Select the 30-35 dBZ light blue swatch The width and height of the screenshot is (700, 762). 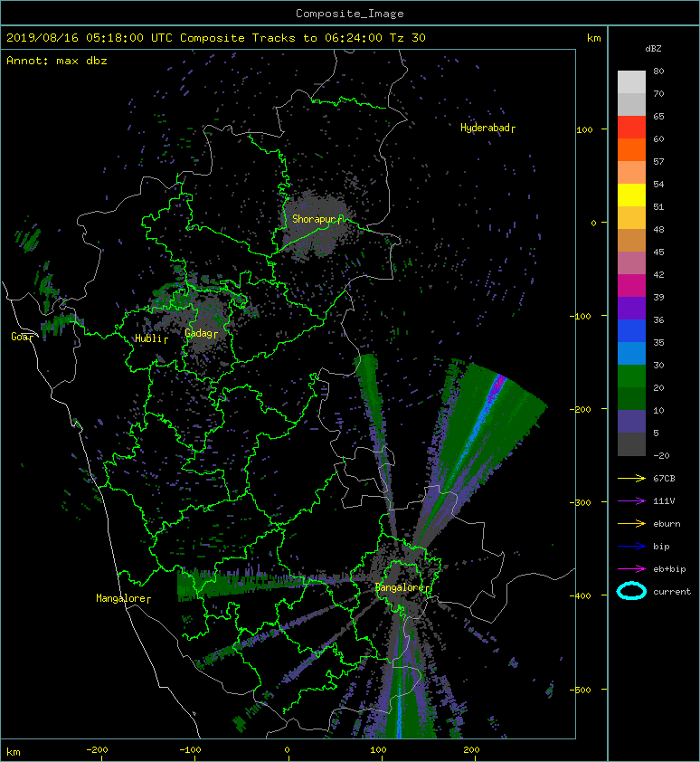(631, 353)
